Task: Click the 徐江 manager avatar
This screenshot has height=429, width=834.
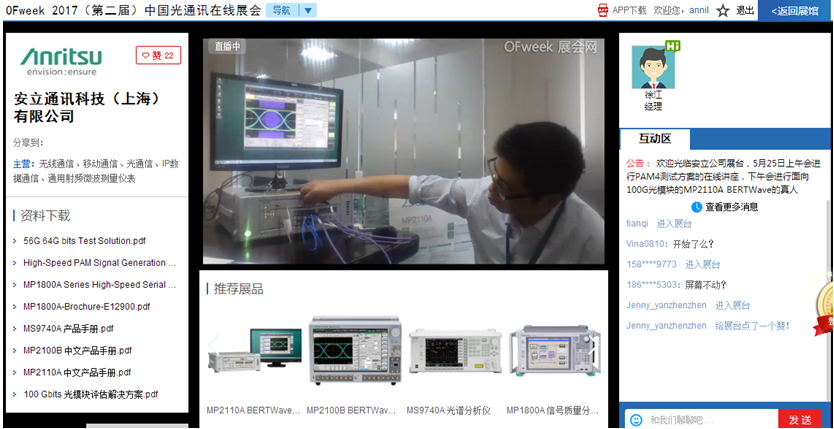Action: pyautogui.click(x=652, y=67)
